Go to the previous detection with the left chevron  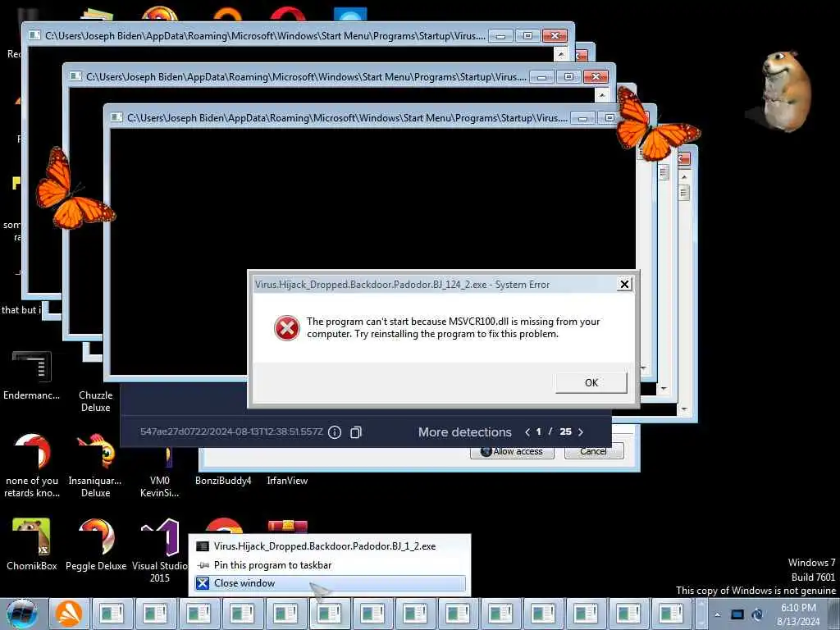[x=527, y=431]
